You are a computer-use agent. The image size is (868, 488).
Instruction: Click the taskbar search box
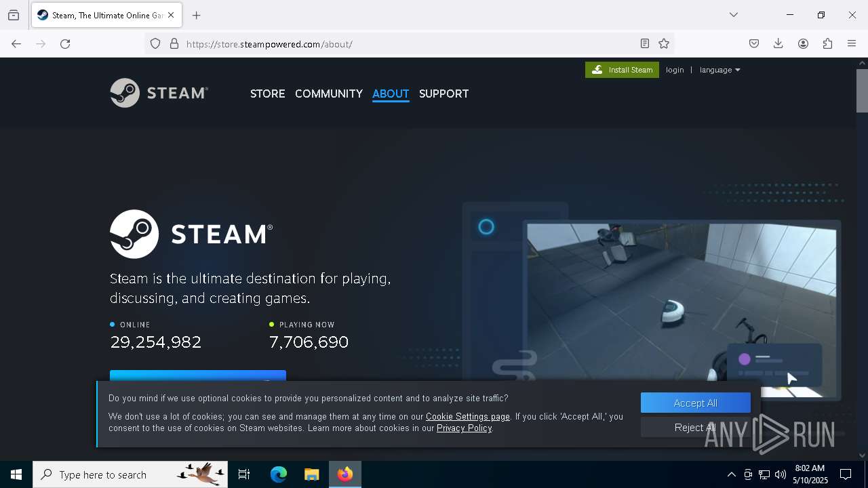(x=130, y=474)
